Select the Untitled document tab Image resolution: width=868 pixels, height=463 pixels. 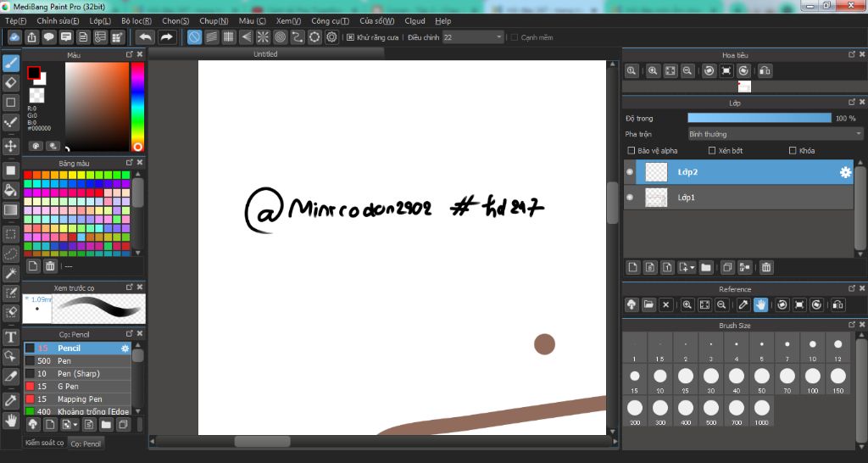coord(265,54)
